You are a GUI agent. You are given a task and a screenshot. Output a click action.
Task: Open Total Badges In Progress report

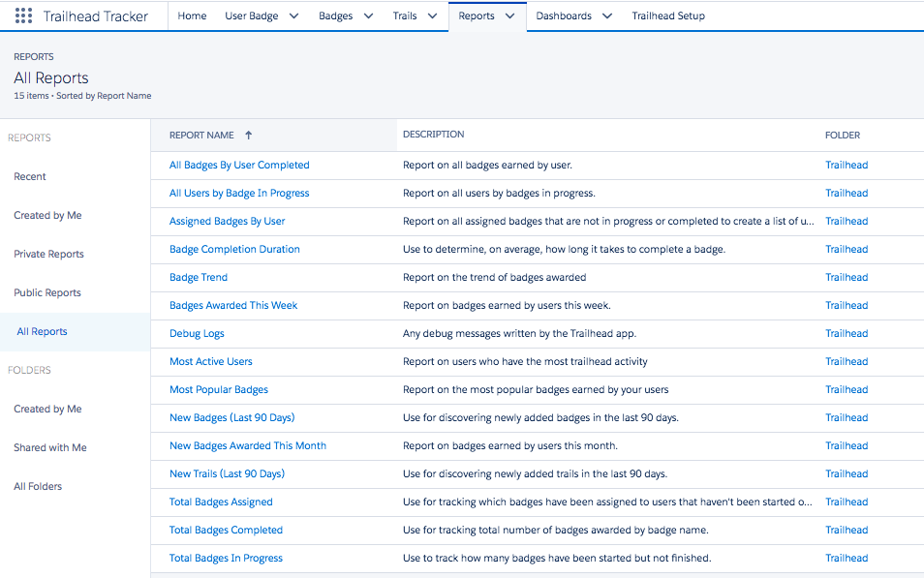[226, 559]
